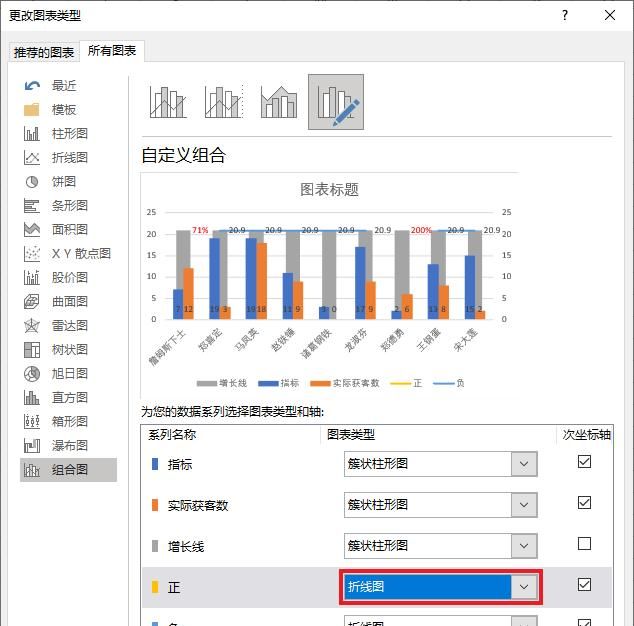Select the Stock chart (股价图) icon
This screenshot has width=634, height=626.
[32, 277]
